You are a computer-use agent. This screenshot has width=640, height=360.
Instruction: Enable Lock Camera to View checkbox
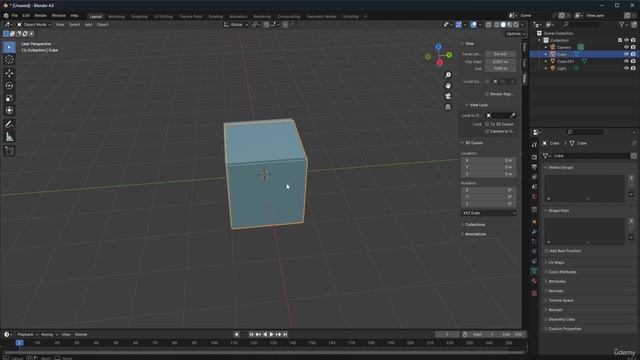[487, 131]
